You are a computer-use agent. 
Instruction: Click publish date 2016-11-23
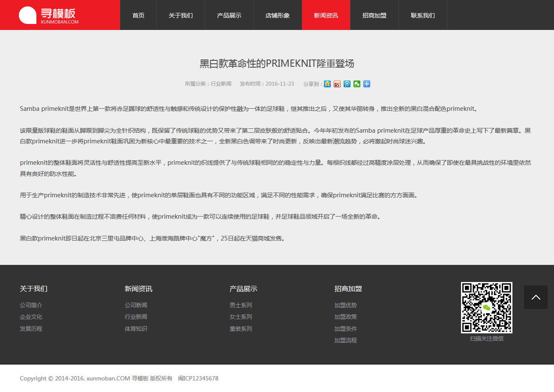[x=280, y=84]
